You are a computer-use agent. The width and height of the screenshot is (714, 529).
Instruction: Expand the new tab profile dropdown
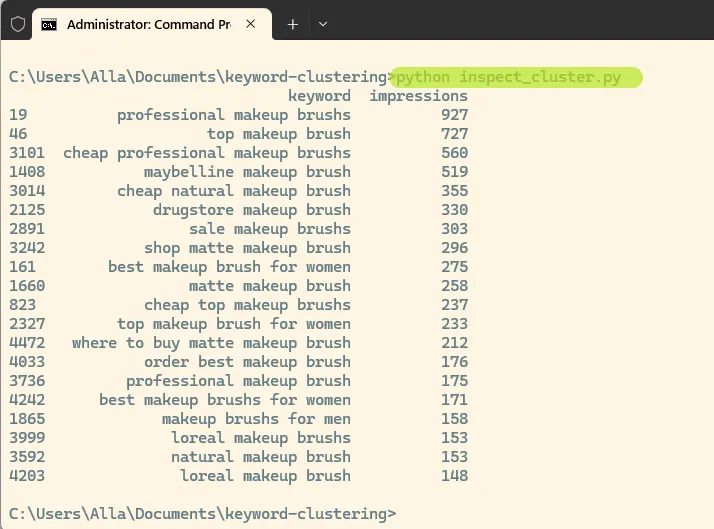point(322,24)
